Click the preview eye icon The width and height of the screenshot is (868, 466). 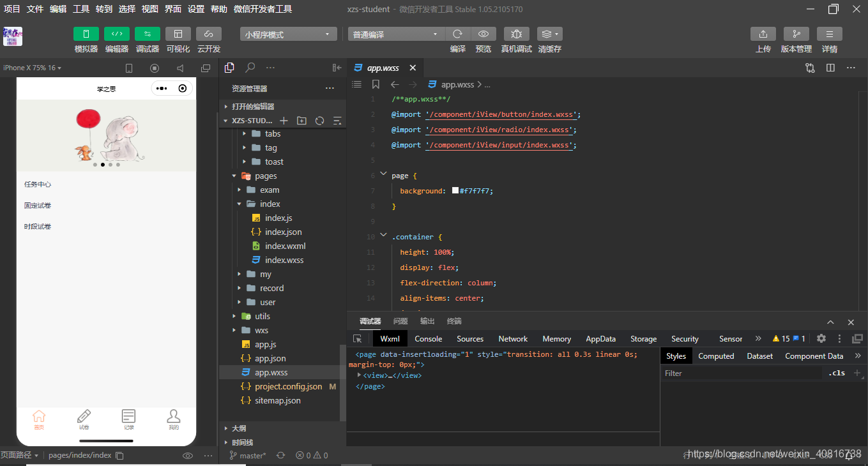click(x=483, y=34)
